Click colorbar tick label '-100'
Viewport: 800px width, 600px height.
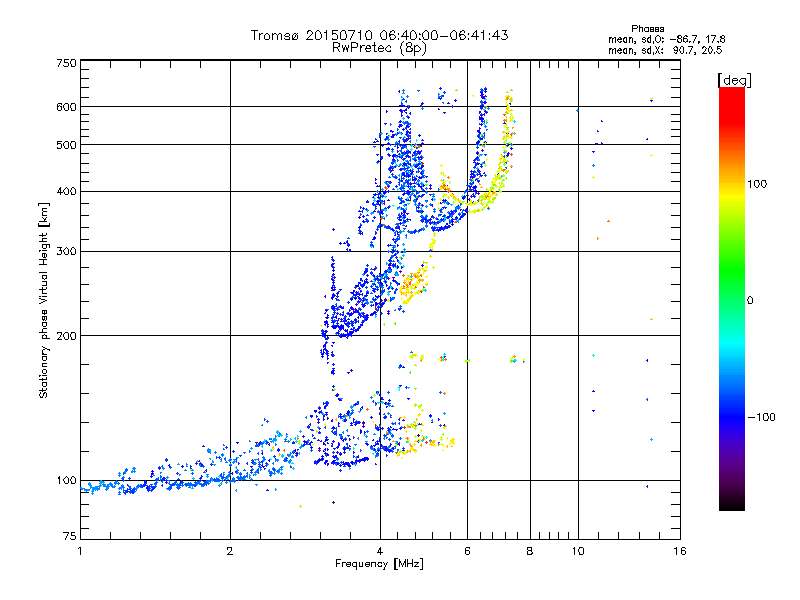click(x=761, y=417)
